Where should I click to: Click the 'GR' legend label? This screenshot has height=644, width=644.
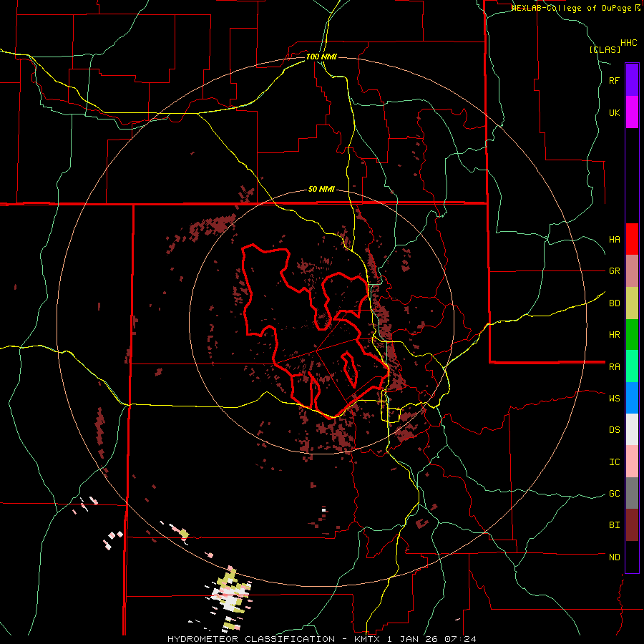click(614, 271)
